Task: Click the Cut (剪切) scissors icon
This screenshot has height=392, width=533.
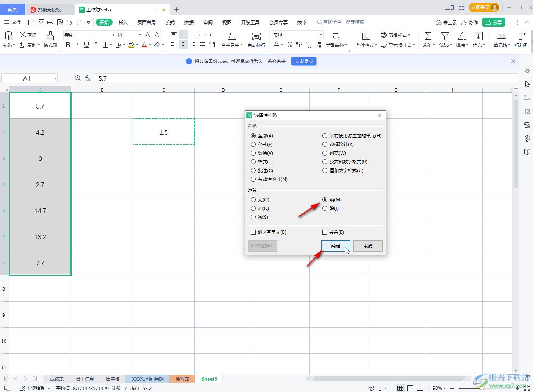Action: point(23,35)
